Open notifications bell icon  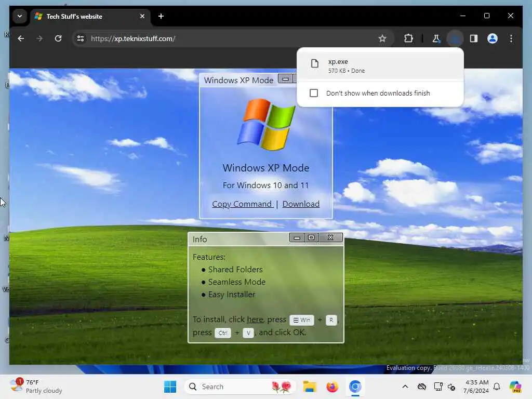click(x=497, y=387)
